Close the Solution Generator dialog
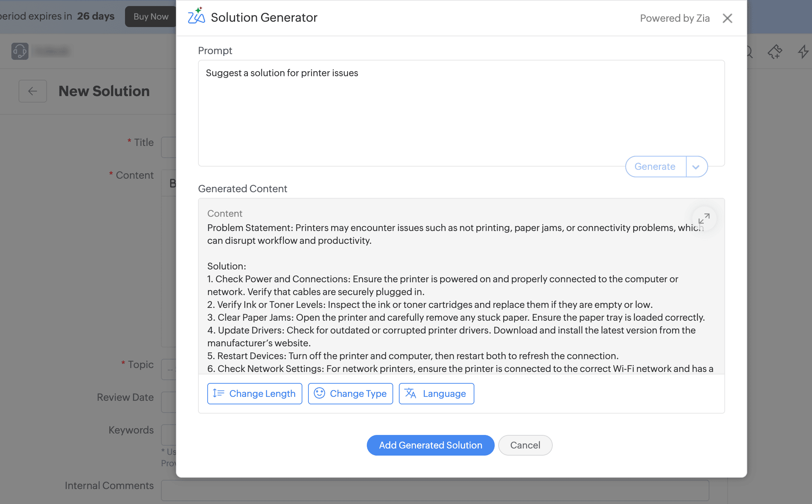812x504 pixels. pyautogui.click(x=727, y=18)
